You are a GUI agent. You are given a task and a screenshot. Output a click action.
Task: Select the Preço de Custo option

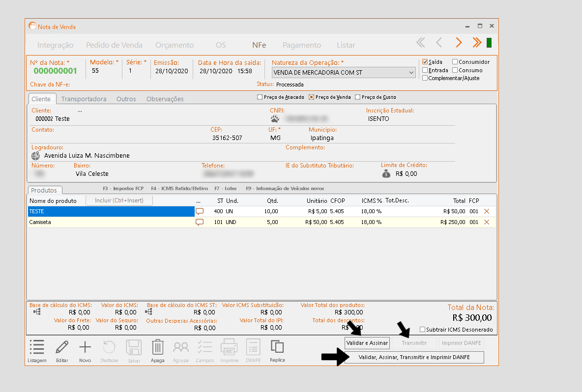click(x=357, y=97)
